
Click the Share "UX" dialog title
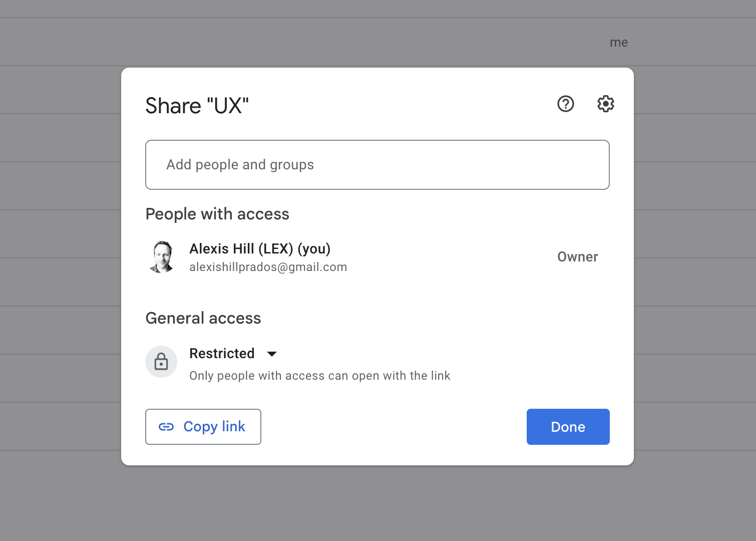197,106
